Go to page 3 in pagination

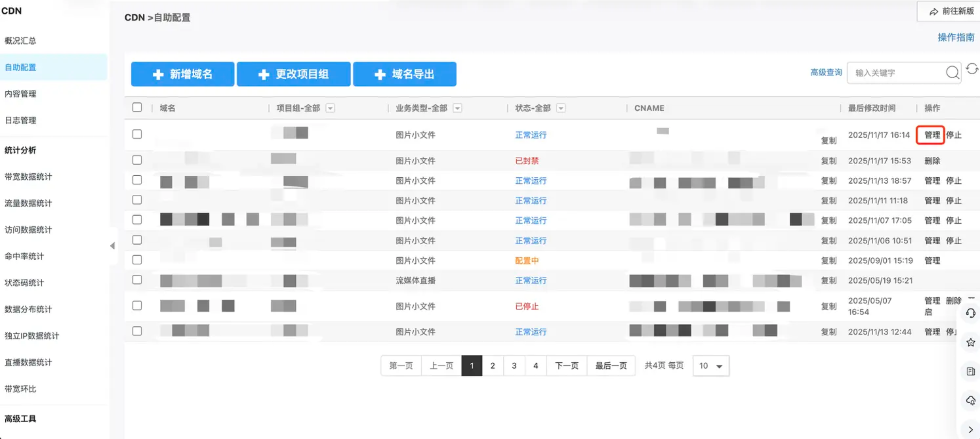point(514,365)
